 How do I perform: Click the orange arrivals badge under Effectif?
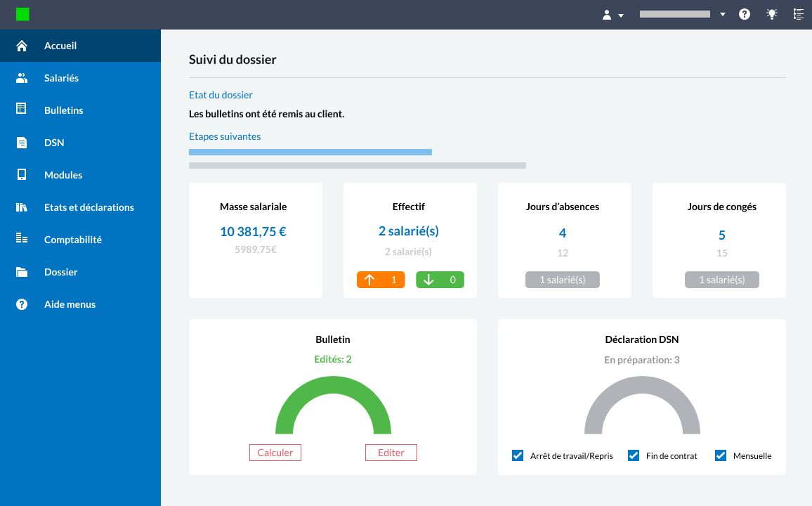[x=381, y=280]
